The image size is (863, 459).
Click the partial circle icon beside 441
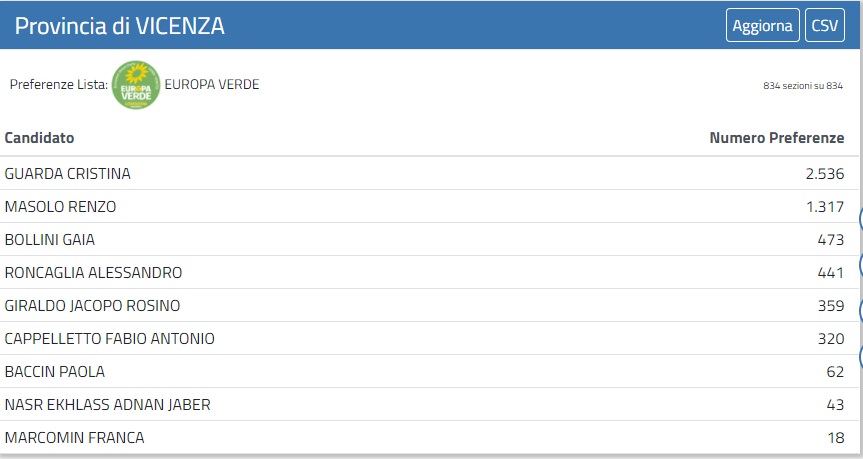(x=859, y=265)
